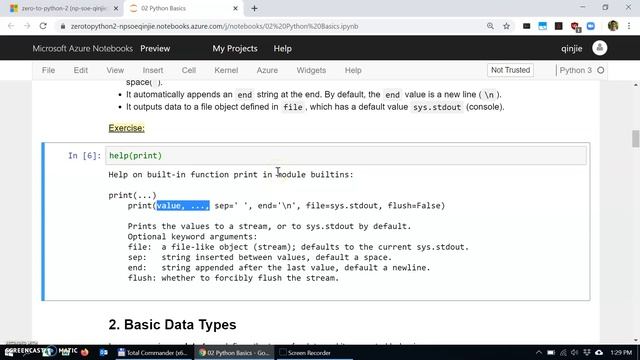Select the 02 Python Basics tab

click(x=184, y=8)
